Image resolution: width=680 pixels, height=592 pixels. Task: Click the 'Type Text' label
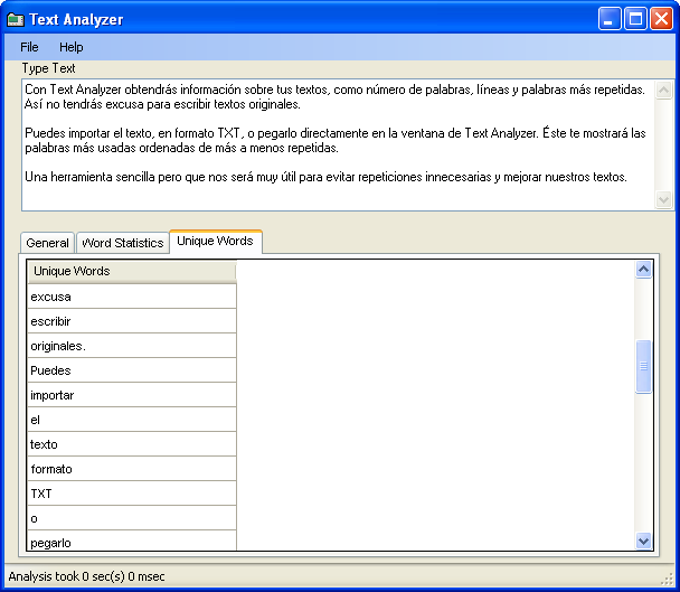tap(49, 69)
